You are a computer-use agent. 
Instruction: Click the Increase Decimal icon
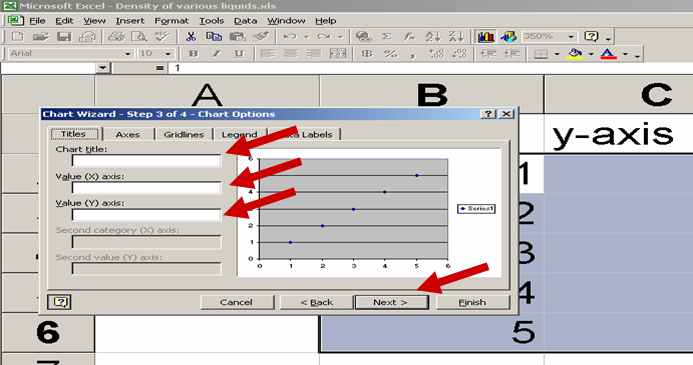(x=437, y=54)
